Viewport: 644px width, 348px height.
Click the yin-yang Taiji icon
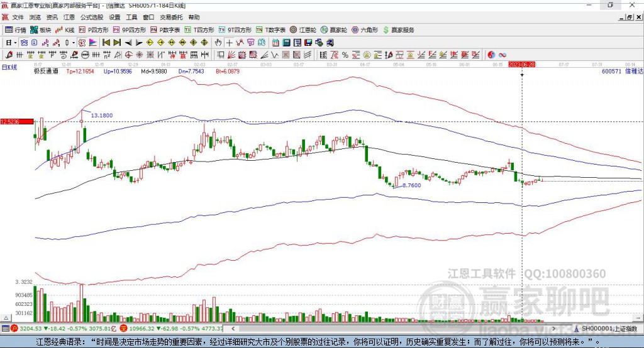pyautogui.click(x=491, y=55)
